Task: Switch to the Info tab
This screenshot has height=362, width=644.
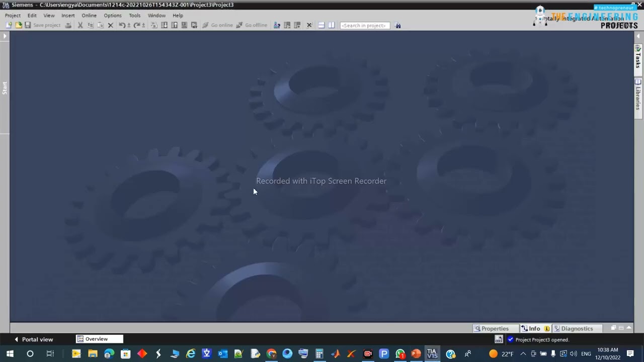Action: point(534,328)
